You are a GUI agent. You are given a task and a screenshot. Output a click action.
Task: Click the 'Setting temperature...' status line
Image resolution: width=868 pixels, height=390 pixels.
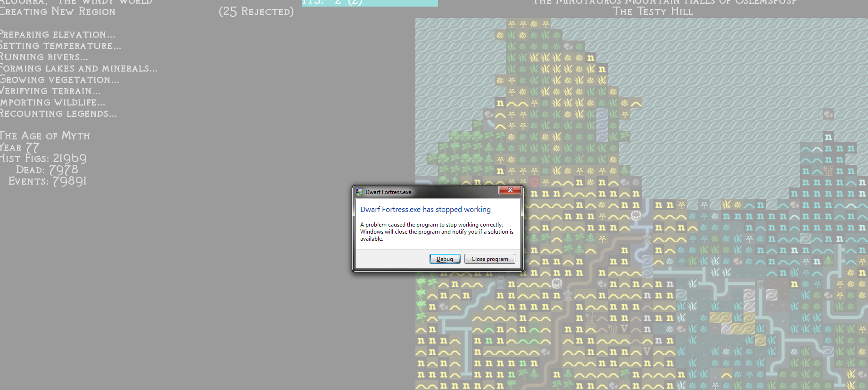[60, 46]
